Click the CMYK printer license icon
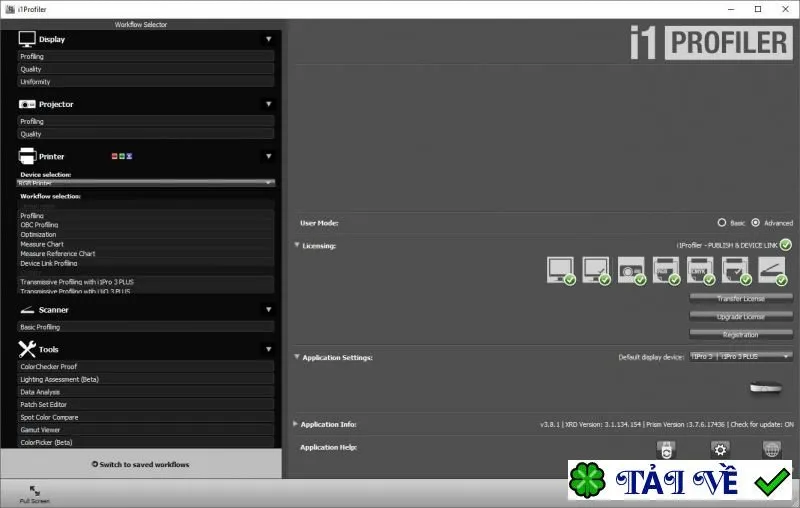 tap(701, 270)
